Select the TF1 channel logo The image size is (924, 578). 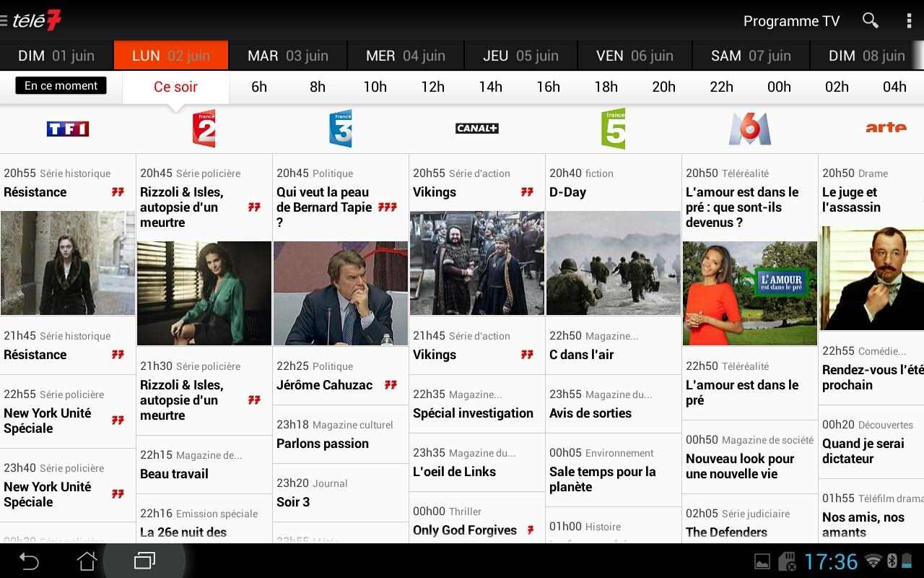point(68,129)
